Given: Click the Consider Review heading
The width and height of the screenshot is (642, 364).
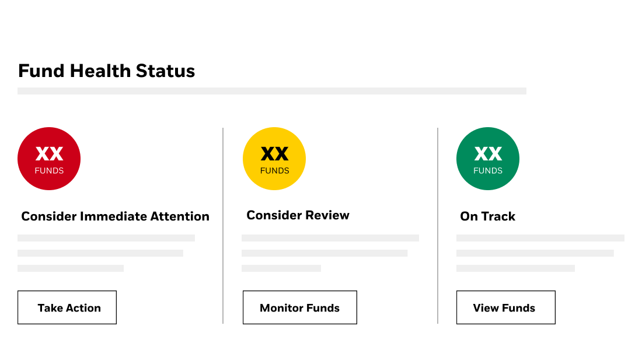Looking at the screenshot, I should (x=298, y=215).
